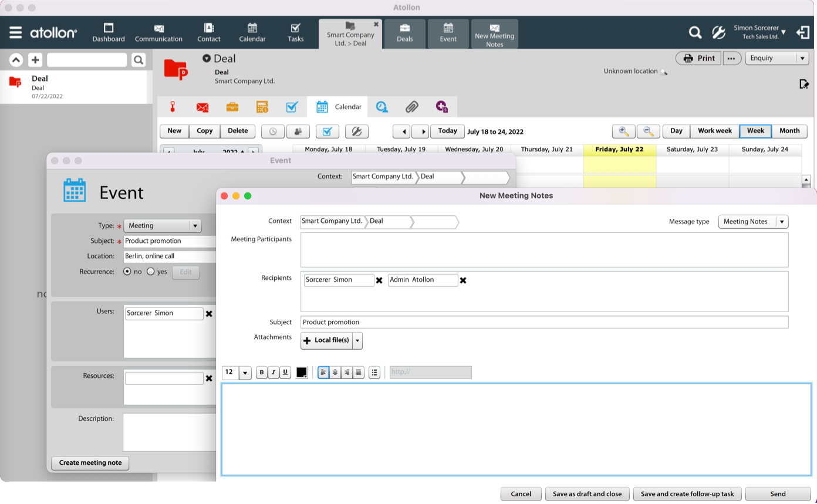
Task: Open the wrench settings icon in header
Action: coord(718,33)
